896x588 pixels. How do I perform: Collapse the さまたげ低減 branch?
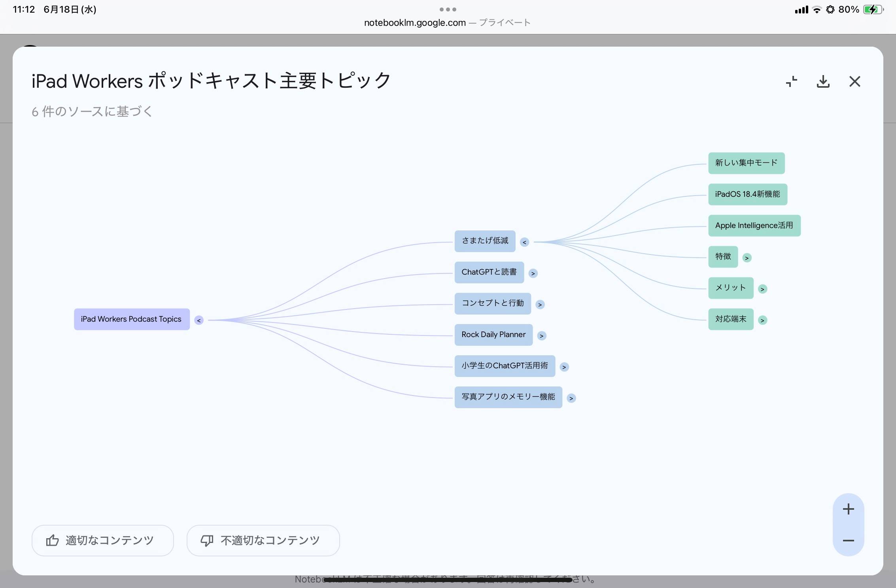[x=524, y=242]
